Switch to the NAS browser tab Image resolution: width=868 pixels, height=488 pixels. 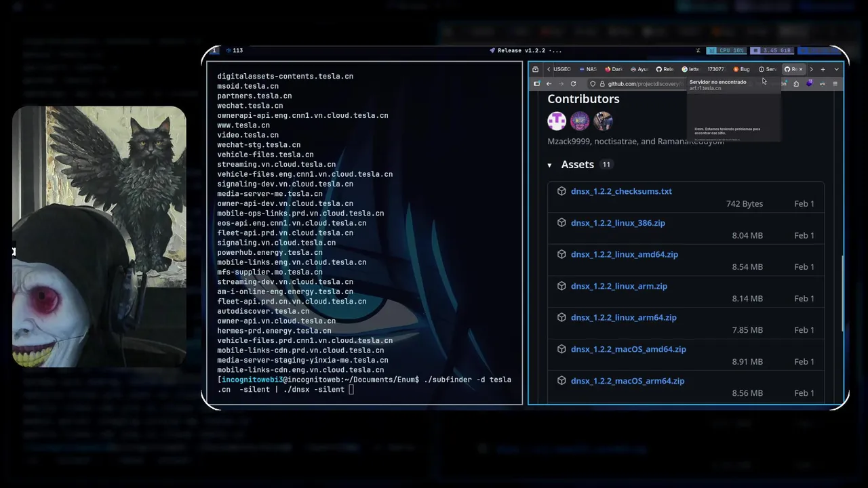click(589, 69)
